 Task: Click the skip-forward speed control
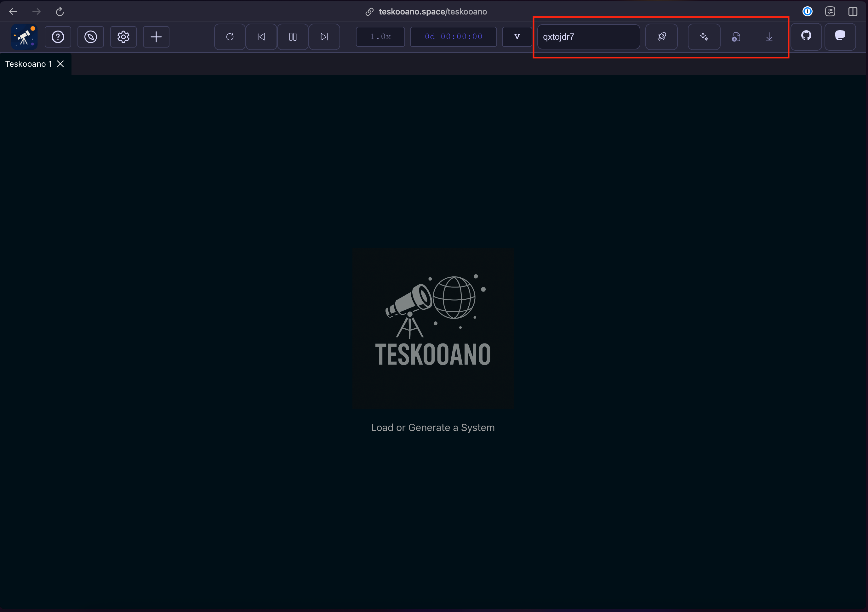point(324,37)
